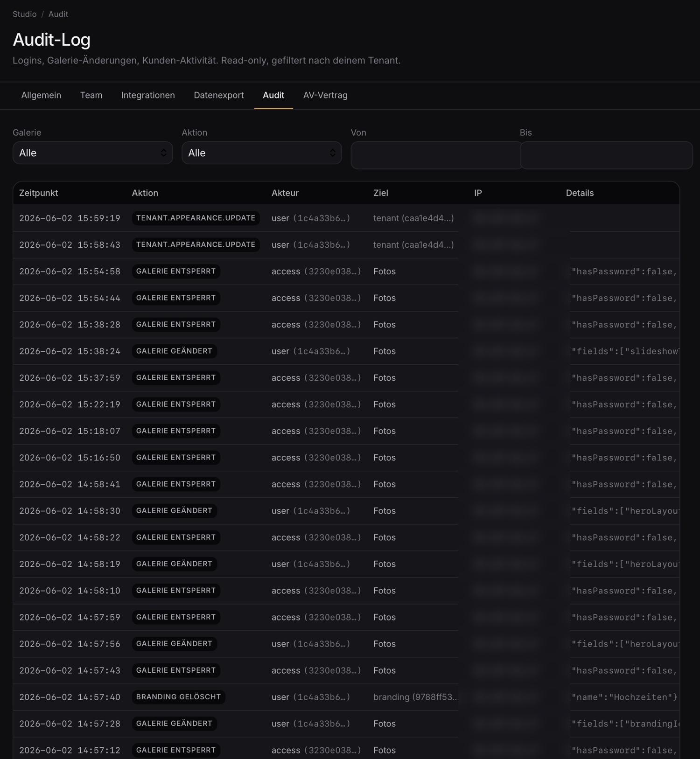Select timestamp 2026-06-02 14:57:12

[x=70, y=750]
